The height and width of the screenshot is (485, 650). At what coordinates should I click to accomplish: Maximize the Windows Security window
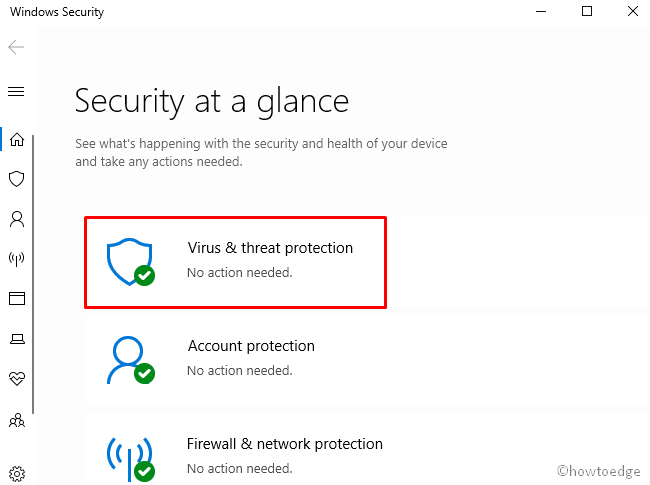pos(587,12)
